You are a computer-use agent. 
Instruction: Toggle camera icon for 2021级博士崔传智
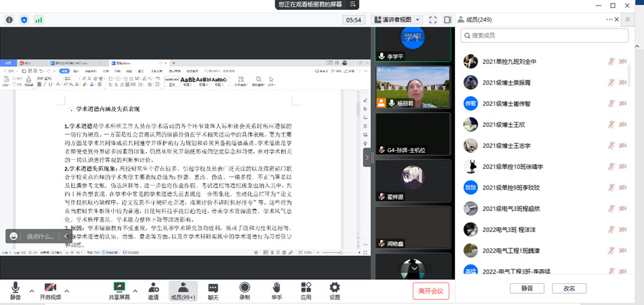623,103
